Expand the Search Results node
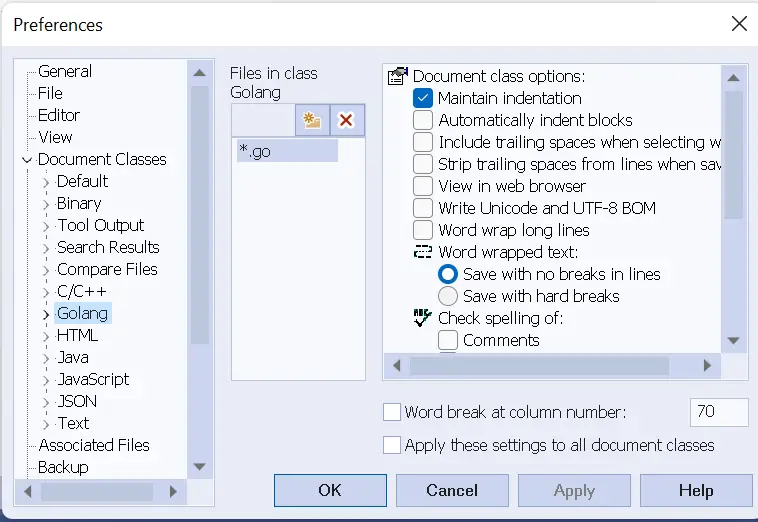 coord(46,248)
